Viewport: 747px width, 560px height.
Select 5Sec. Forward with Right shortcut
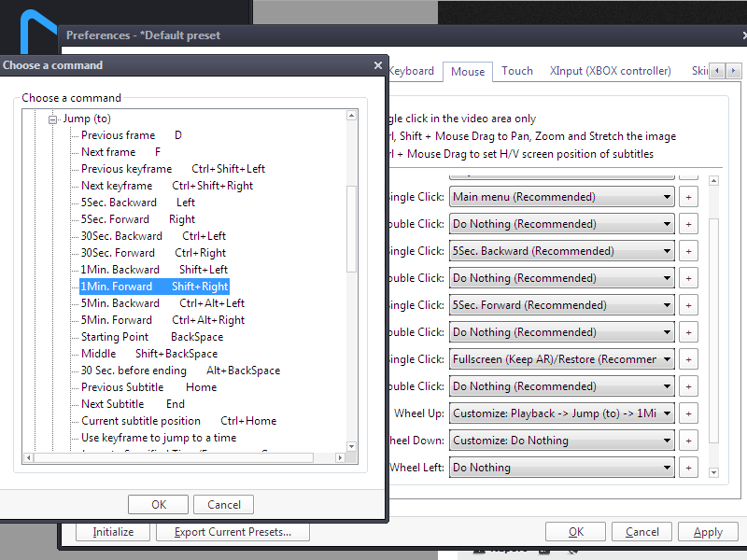[138, 219]
